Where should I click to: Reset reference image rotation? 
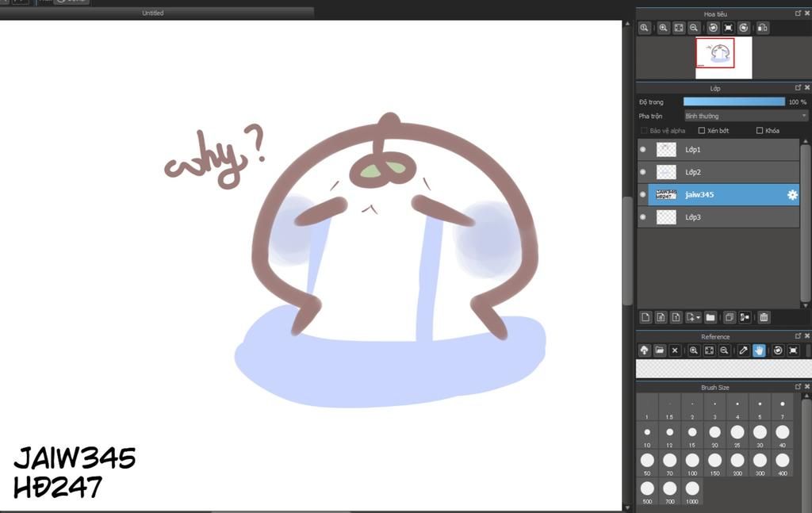pos(793,350)
